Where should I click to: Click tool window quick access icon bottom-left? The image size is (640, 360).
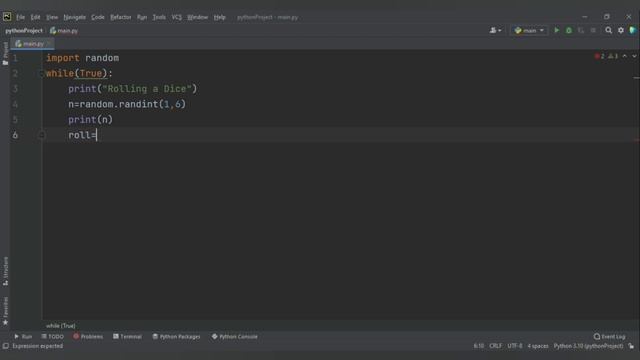[x=5, y=346]
